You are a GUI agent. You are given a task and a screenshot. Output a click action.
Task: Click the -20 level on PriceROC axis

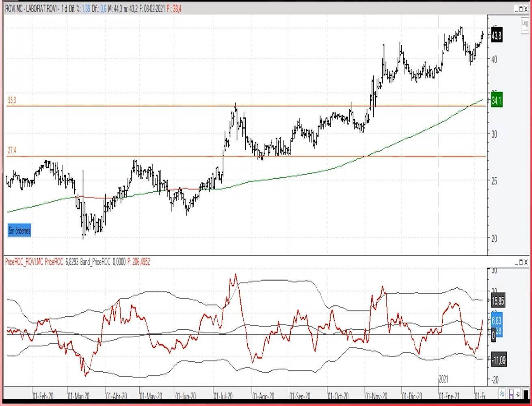(x=495, y=380)
